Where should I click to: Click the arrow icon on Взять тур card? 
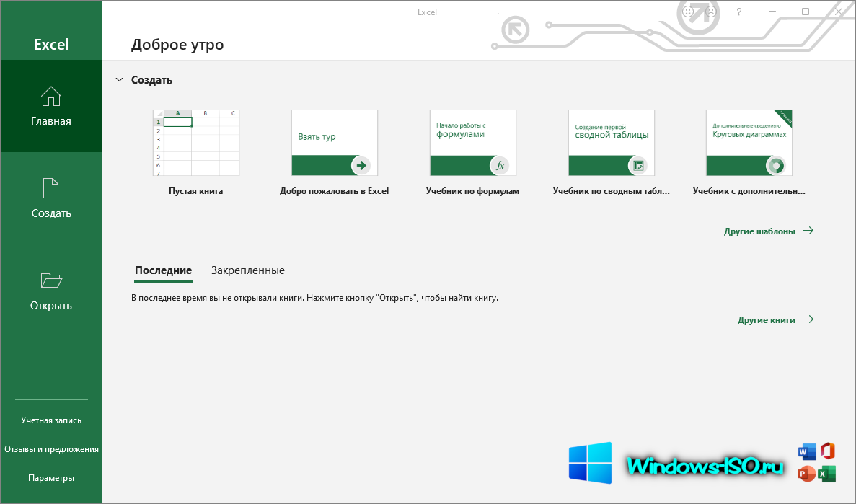pos(361,165)
